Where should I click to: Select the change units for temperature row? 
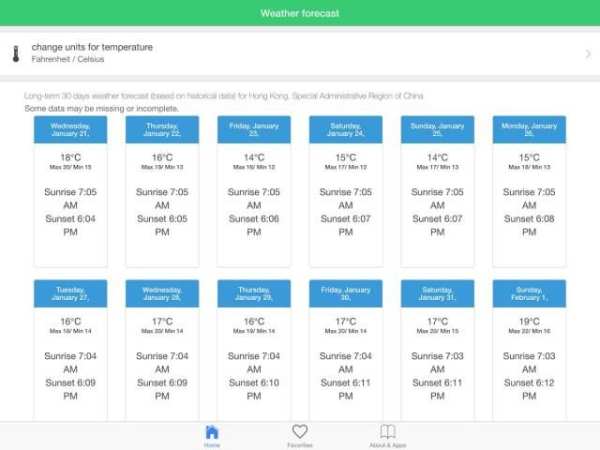point(300,54)
